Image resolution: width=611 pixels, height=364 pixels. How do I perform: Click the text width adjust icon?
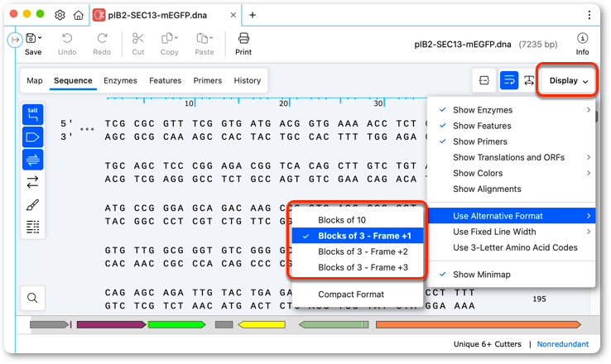coord(529,80)
